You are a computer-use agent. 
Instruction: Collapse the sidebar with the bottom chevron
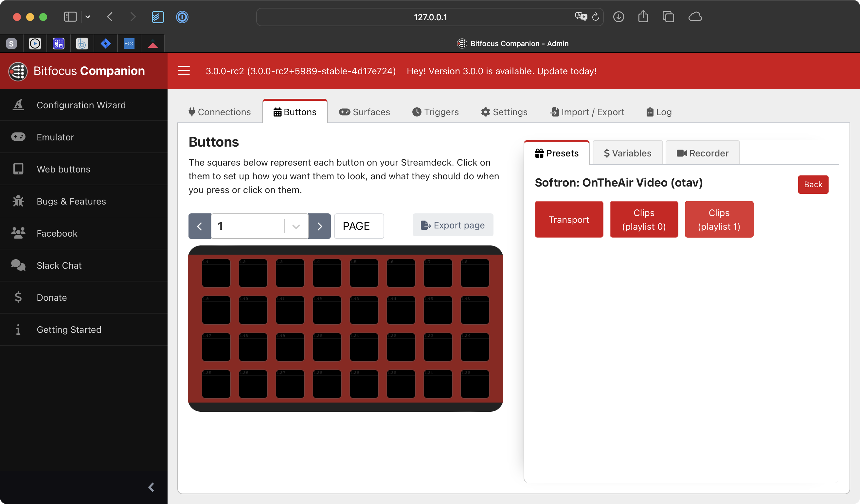point(151,487)
